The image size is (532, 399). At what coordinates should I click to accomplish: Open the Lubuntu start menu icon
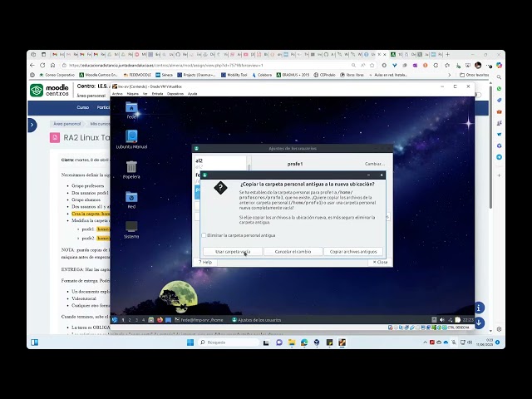[115, 319]
